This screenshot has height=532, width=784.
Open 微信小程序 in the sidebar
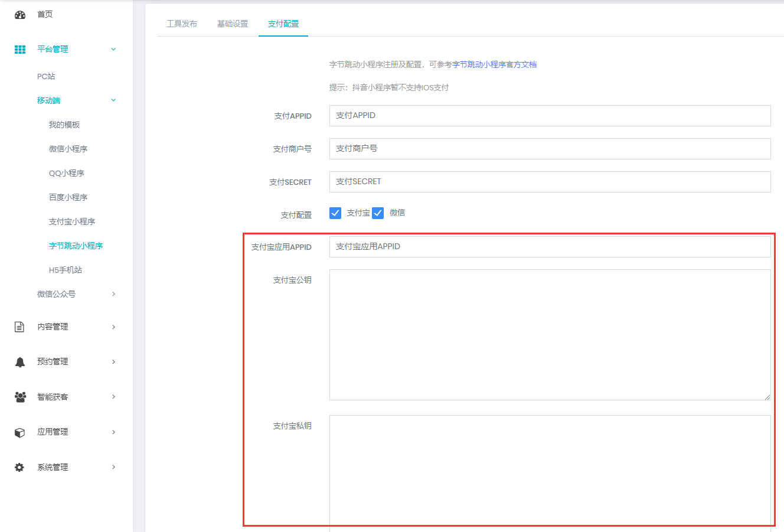(68, 149)
